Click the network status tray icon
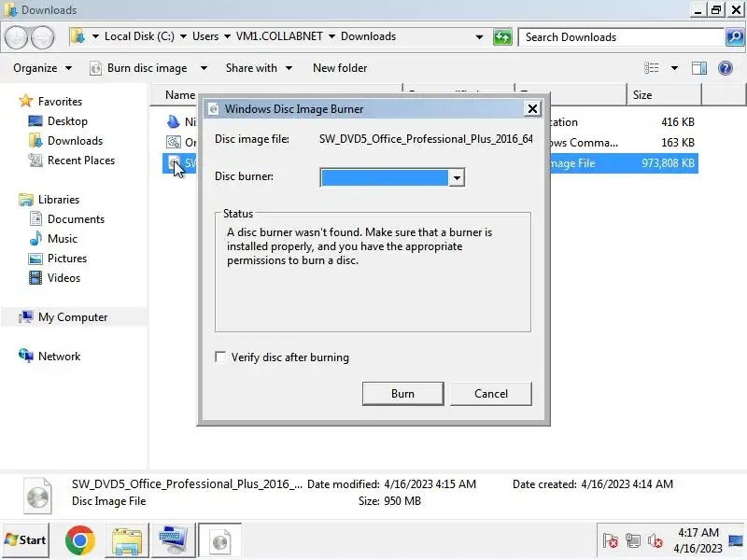This screenshot has width=747, height=560. [x=633, y=541]
